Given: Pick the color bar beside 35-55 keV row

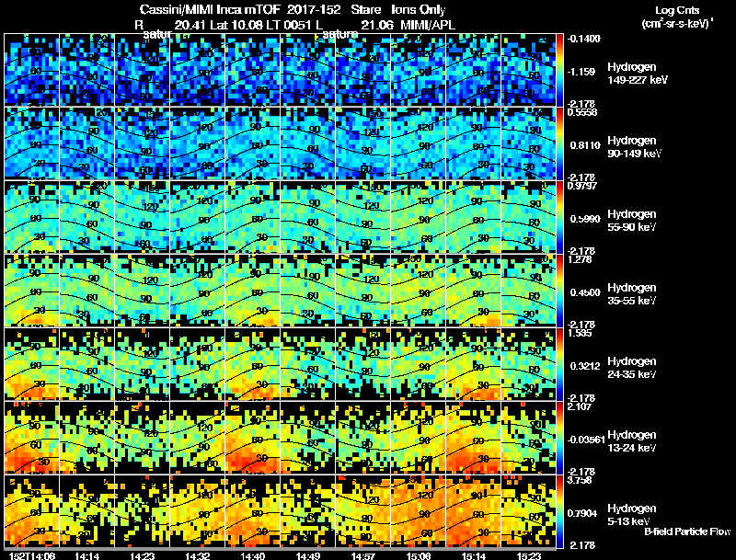Looking at the screenshot, I should [x=560, y=291].
